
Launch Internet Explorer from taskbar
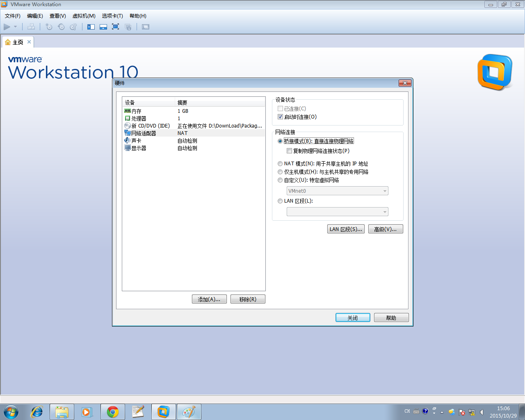tap(37, 412)
